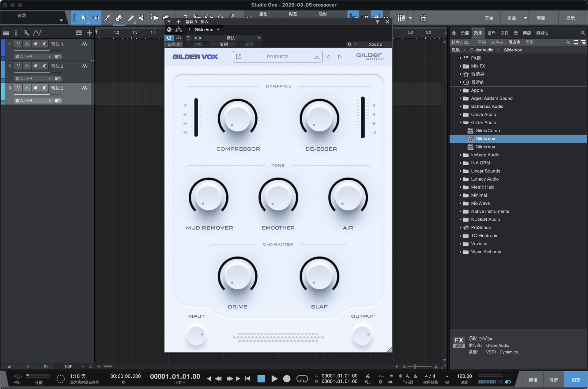Mute track 音轨 1

[18, 44]
